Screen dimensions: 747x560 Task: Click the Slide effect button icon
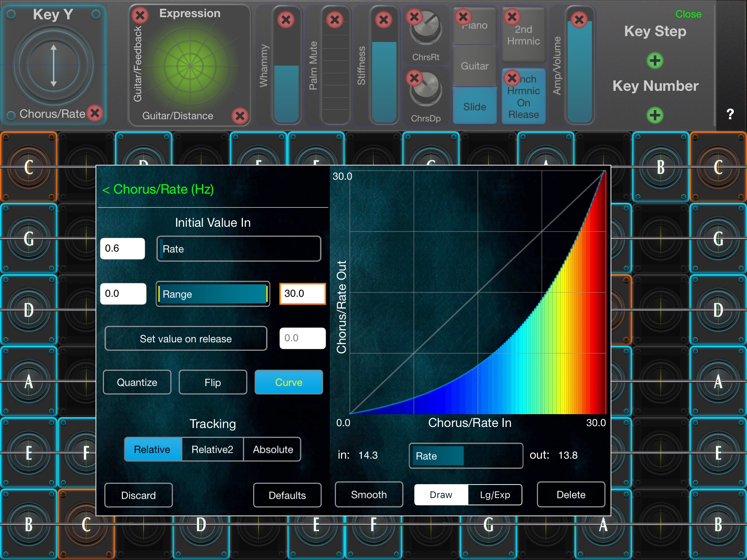point(474,106)
